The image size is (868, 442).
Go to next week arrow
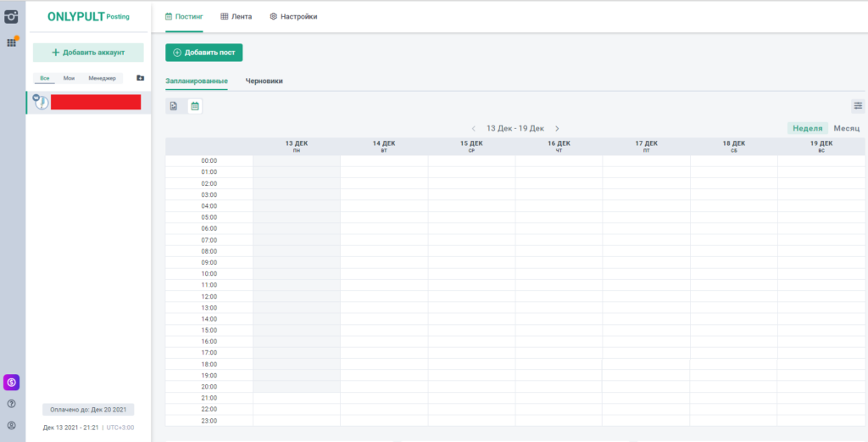[557, 128]
